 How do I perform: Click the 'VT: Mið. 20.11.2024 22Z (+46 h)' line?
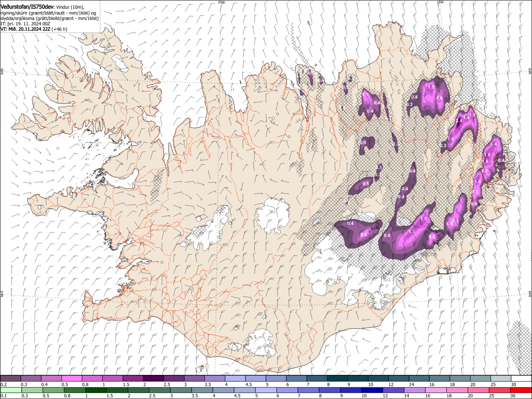pos(34,29)
